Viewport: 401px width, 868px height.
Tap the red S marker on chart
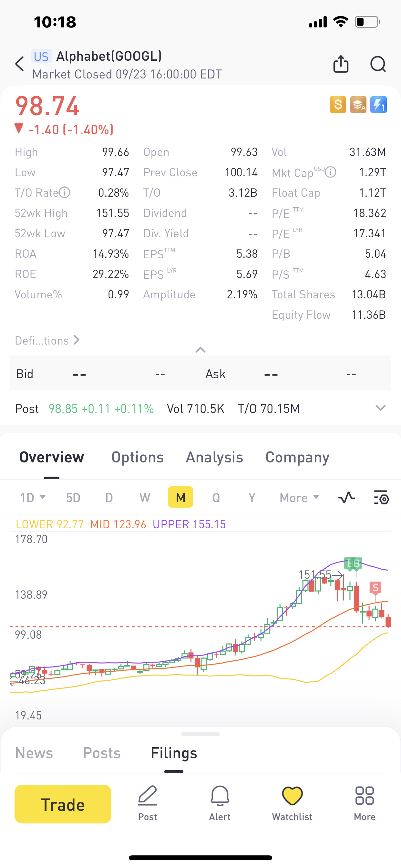[375, 588]
